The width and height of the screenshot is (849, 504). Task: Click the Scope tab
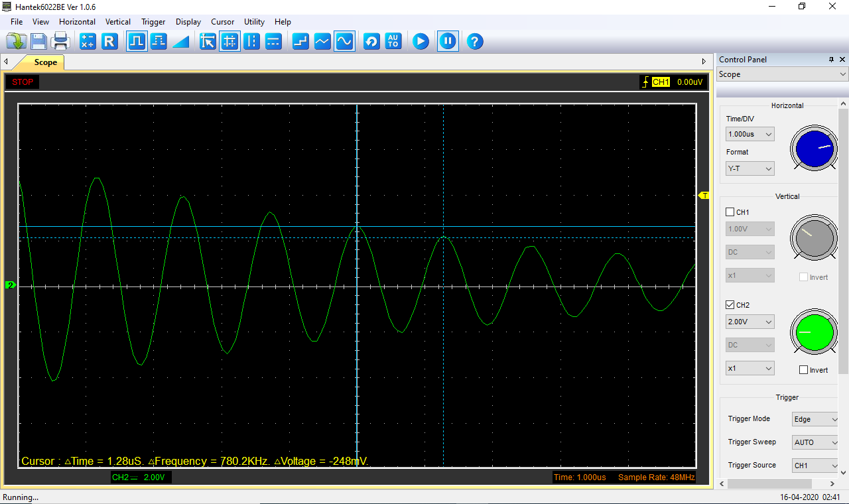(x=45, y=62)
